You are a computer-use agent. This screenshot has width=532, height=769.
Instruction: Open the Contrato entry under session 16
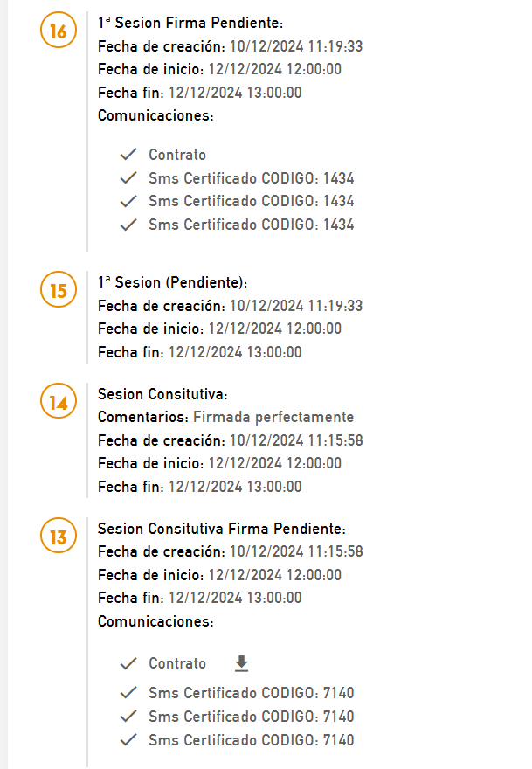click(x=177, y=155)
